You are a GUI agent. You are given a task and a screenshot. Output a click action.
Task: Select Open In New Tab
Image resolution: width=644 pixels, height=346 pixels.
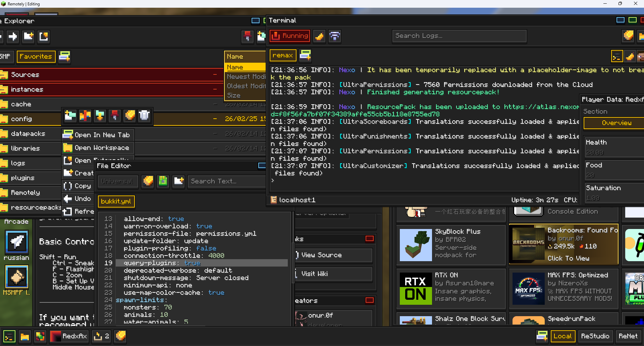point(98,135)
